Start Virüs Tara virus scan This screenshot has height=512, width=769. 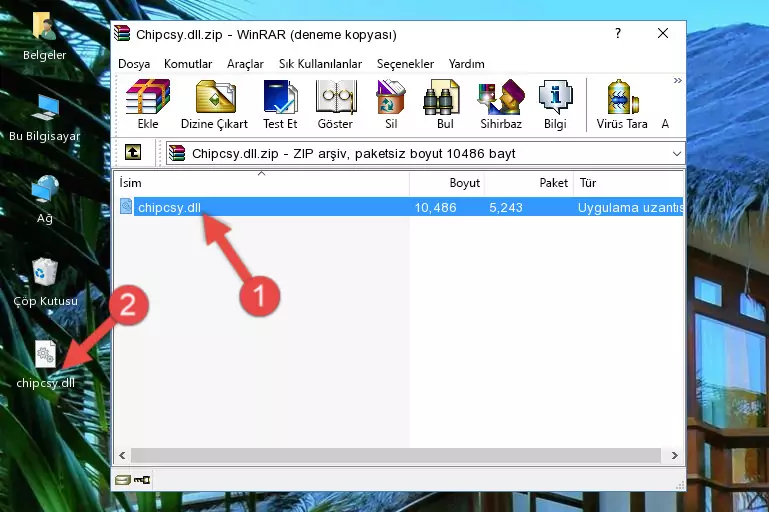[622, 104]
